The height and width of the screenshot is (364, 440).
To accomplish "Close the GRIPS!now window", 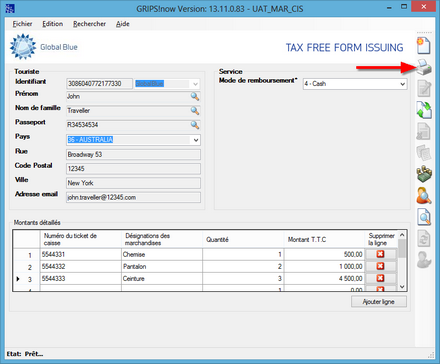I will (423, 7).
